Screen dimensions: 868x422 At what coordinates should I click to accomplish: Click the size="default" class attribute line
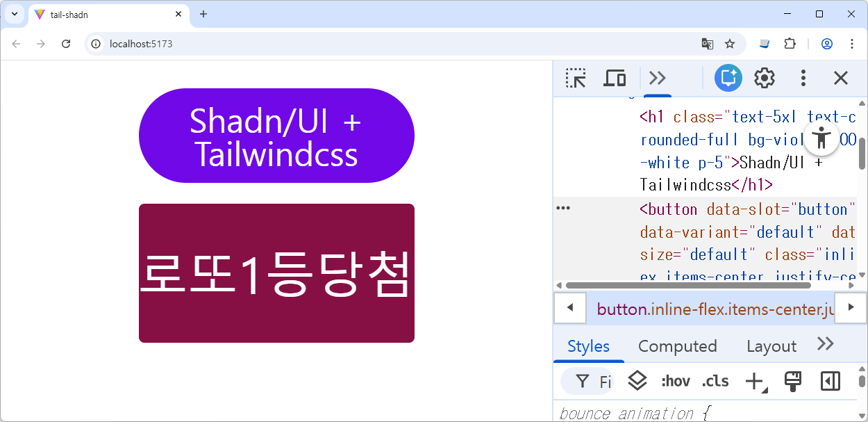click(748, 254)
